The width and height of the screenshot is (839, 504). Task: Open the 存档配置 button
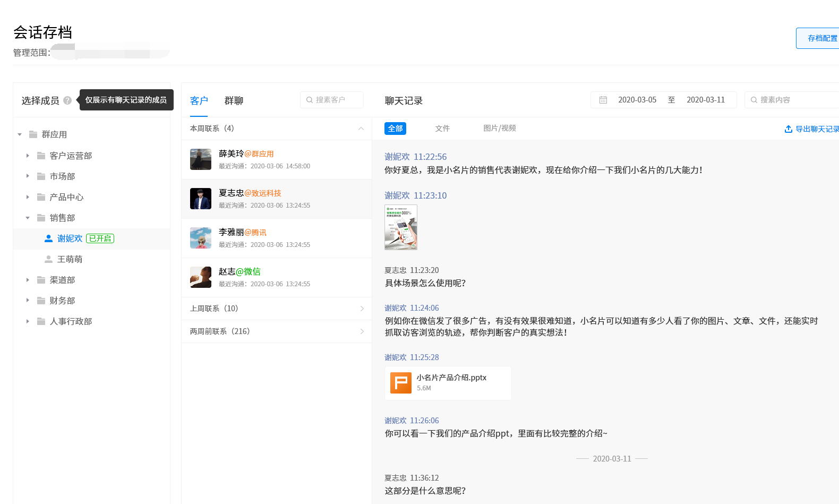[x=819, y=38]
